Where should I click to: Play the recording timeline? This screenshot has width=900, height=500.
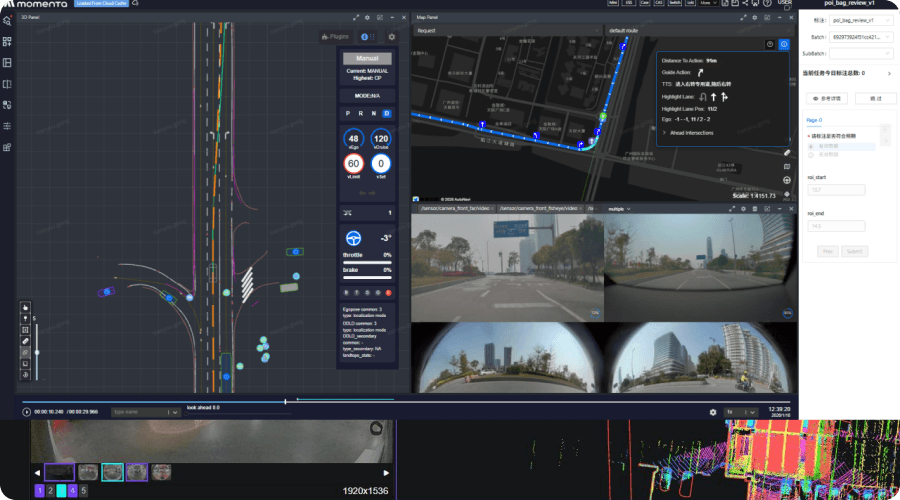pos(26,412)
